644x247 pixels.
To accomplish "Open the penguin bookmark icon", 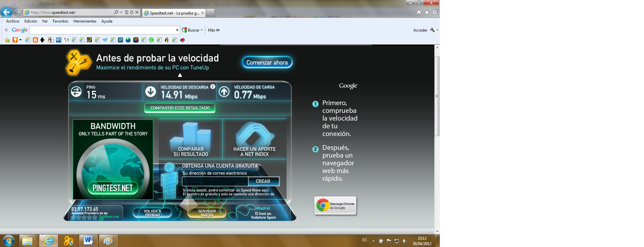I will pyautogui.click(x=167, y=40).
